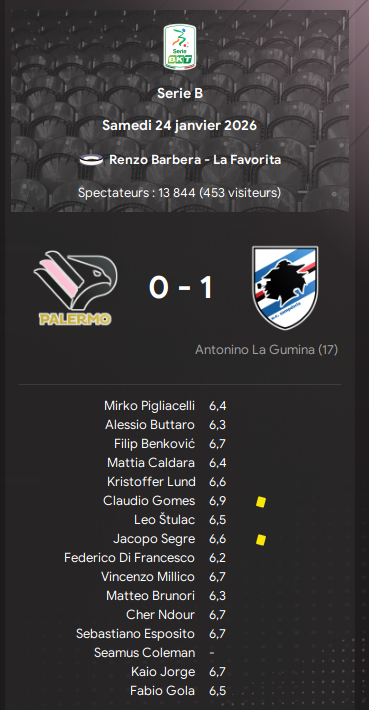The image size is (369, 710).
Task: Click Fabio Gola's name
Action: tap(163, 691)
